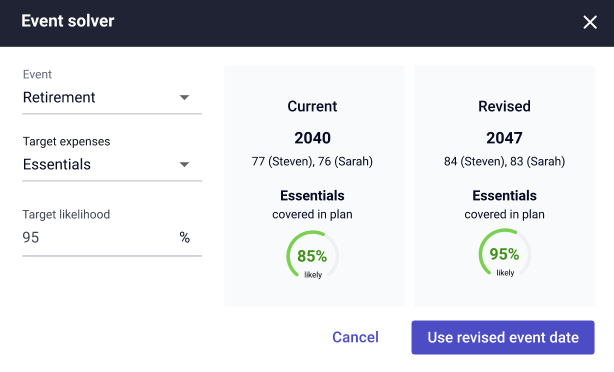The image size is (614, 372).
Task: Click the 95% likely gauge
Action: click(504, 253)
